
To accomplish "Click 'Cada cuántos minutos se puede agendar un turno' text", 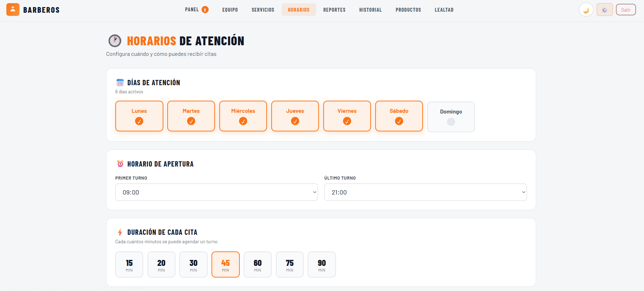I will (x=166, y=242).
